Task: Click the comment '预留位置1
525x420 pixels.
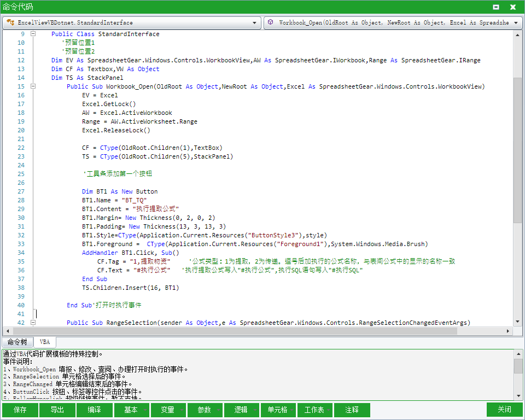Action: coord(78,43)
